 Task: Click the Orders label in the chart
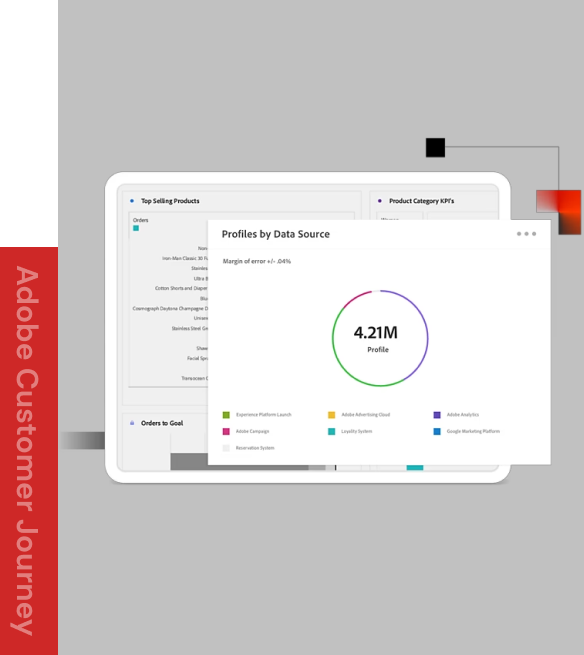140,220
